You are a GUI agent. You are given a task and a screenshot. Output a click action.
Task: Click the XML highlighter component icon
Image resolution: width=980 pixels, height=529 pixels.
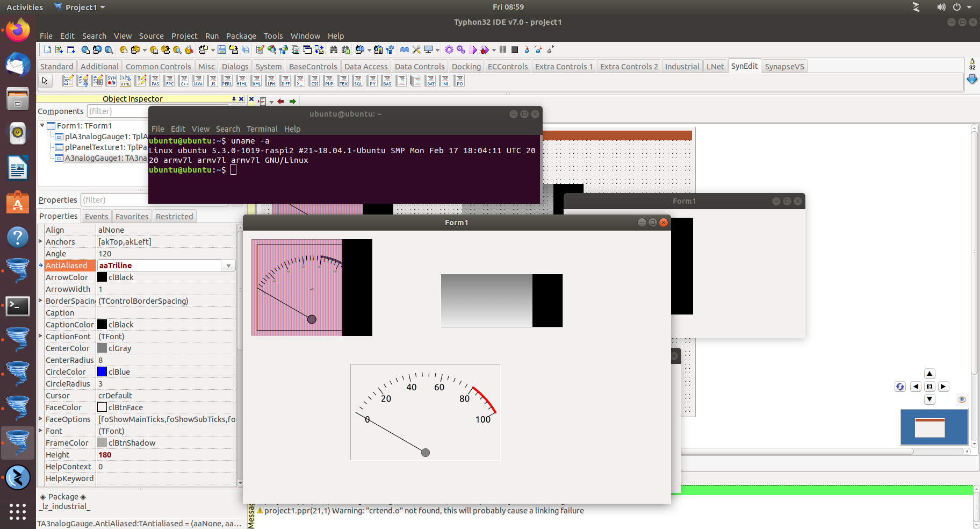(256, 81)
